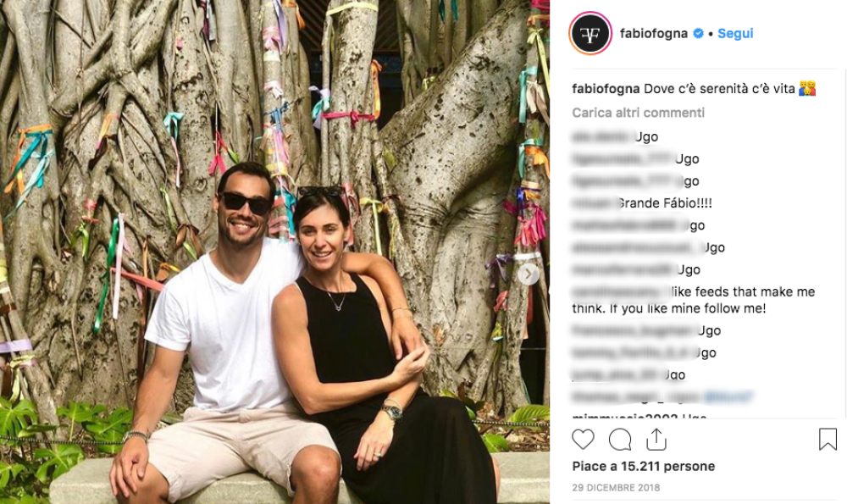Open comments with the speech bubble icon
This screenshot has height=504, width=847.
tap(620, 440)
